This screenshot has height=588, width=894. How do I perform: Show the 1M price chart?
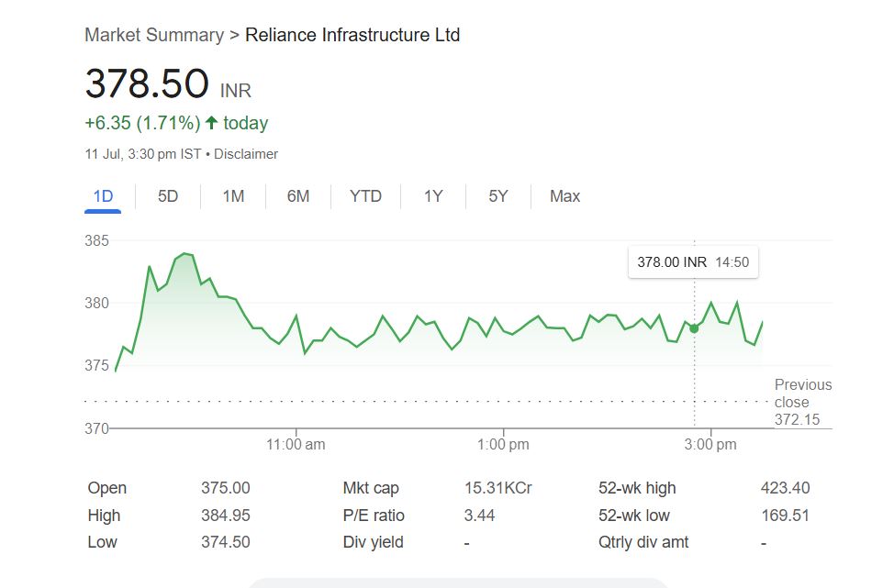tap(233, 196)
